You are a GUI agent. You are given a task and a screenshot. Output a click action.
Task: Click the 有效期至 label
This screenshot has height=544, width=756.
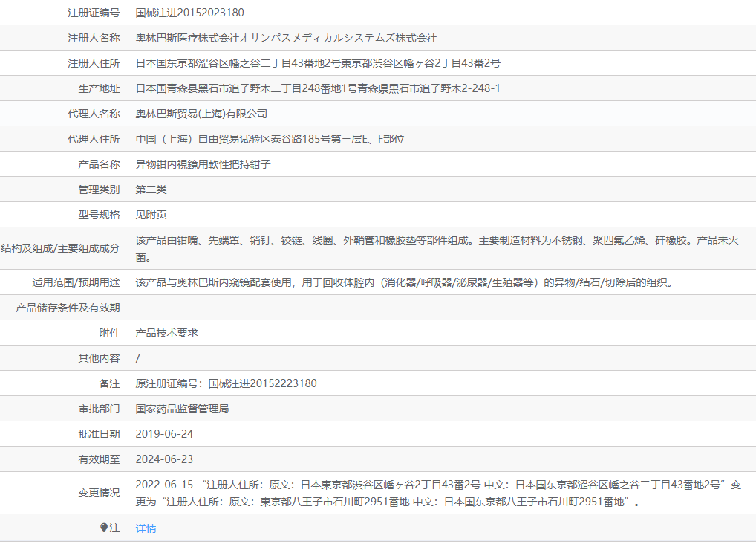click(x=99, y=459)
